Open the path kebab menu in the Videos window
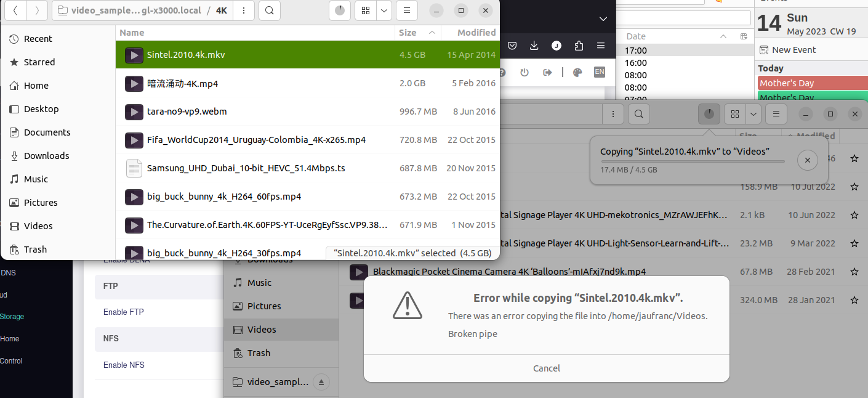Screen dimensions: 868x398 [x=613, y=114]
